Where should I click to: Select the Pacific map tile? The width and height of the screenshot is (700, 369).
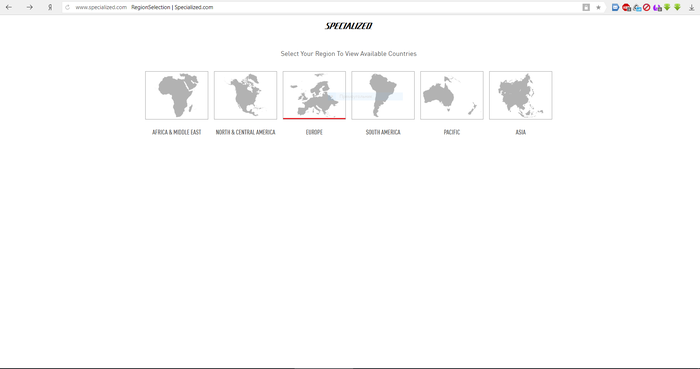[x=451, y=95]
